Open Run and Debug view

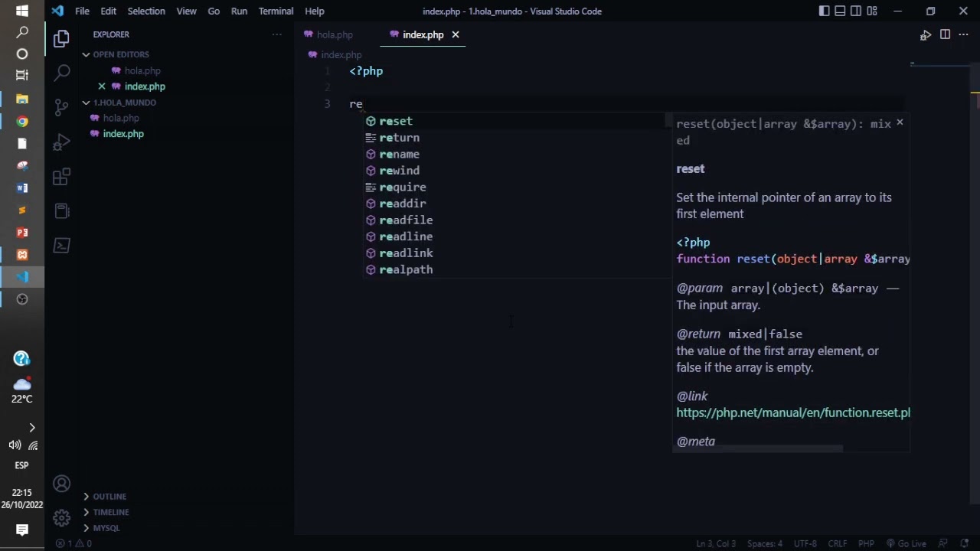62,142
